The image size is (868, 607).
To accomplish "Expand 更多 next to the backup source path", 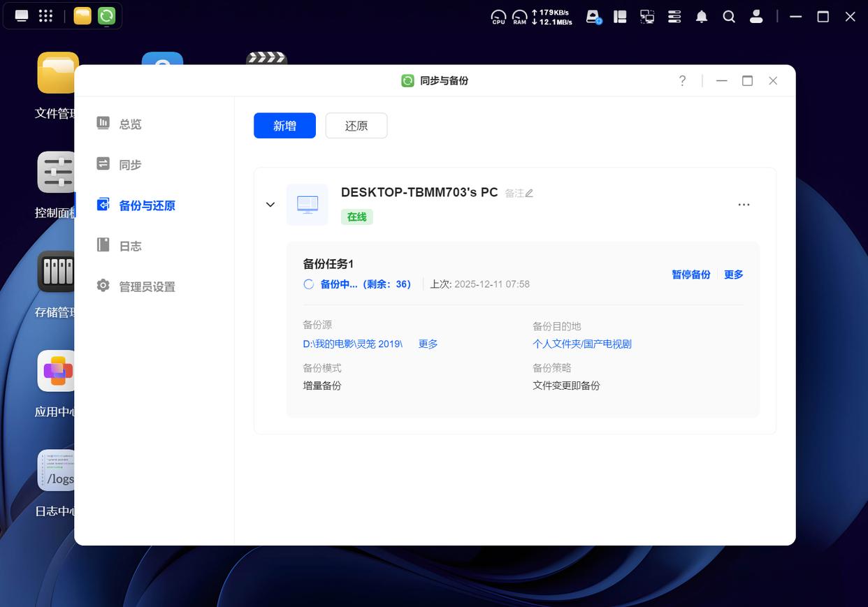I will [428, 344].
